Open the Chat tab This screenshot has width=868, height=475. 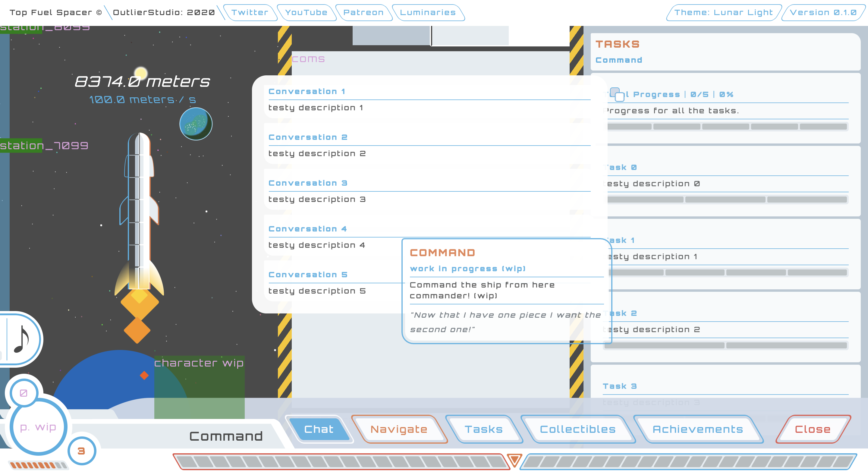(x=319, y=429)
